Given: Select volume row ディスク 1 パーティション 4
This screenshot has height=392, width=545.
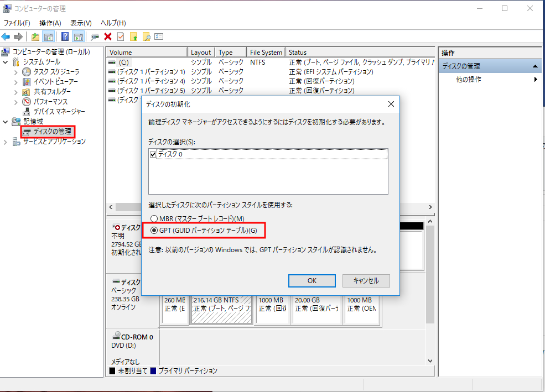Looking at the screenshot, I should click(x=271, y=81).
